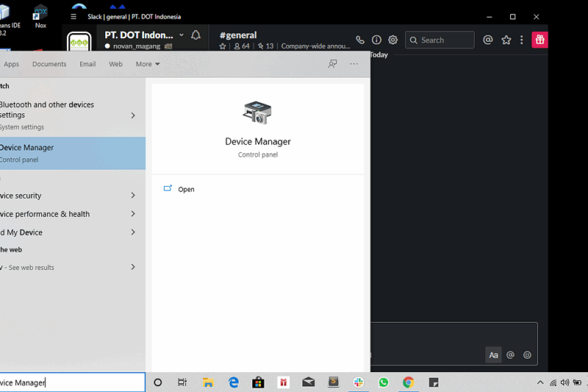Select the Email search filter tab
Screen dimensions: 588x392
click(x=87, y=64)
